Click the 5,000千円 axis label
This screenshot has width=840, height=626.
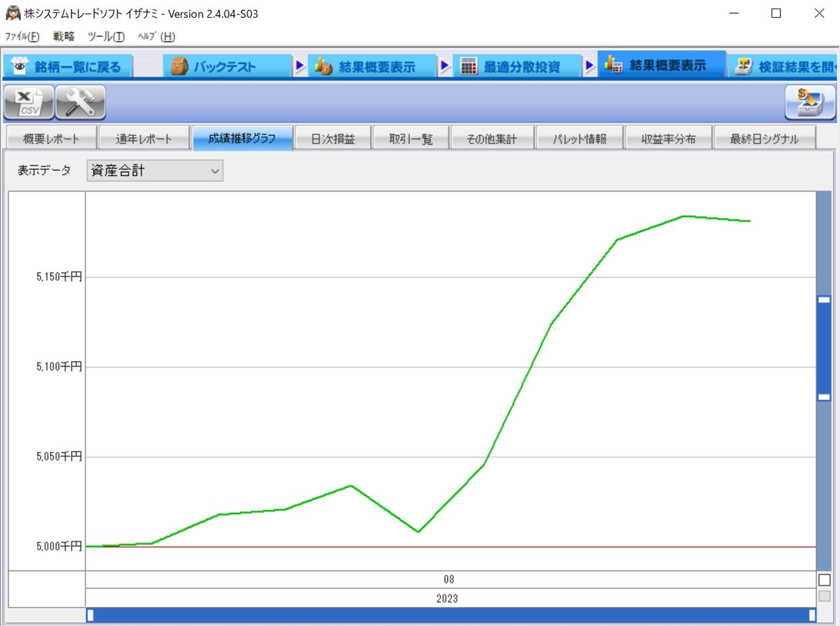point(59,547)
